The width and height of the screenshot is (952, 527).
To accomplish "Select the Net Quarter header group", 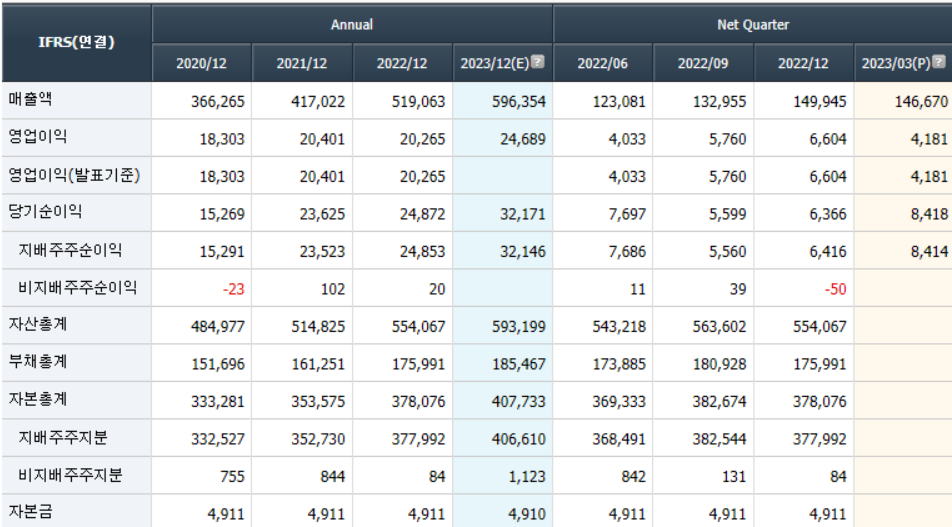I will [753, 25].
